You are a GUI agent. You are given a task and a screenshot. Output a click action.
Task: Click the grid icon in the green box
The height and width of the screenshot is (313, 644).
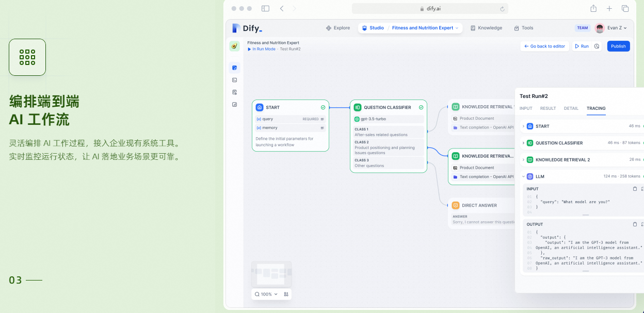click(x=27, y=57)
